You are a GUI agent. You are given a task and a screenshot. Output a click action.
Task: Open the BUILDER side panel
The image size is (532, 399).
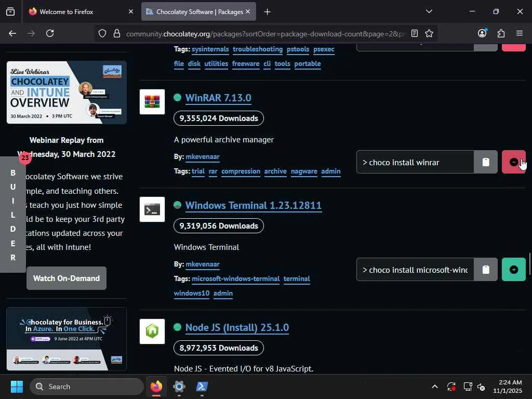tap(13, 215)
